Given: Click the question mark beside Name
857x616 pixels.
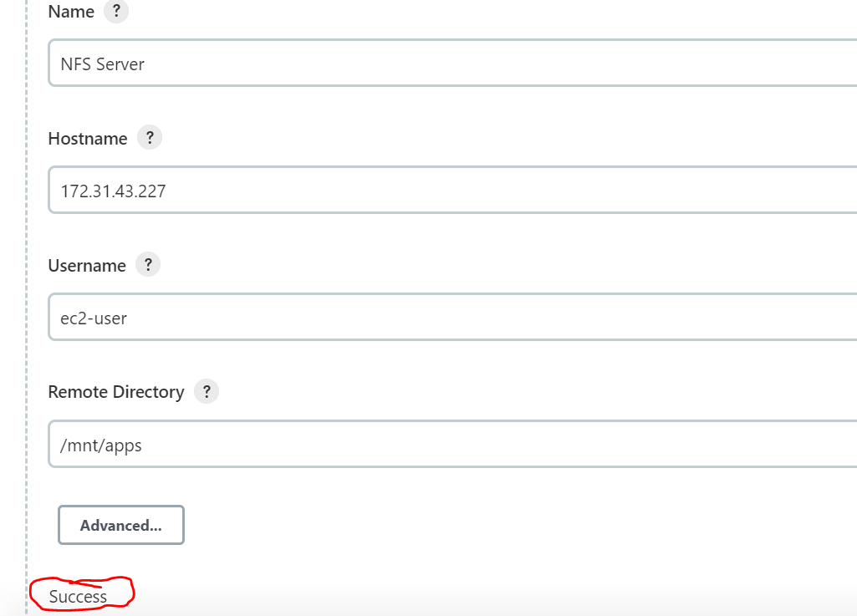Looking at the screenshot, I should click(116, 11).
